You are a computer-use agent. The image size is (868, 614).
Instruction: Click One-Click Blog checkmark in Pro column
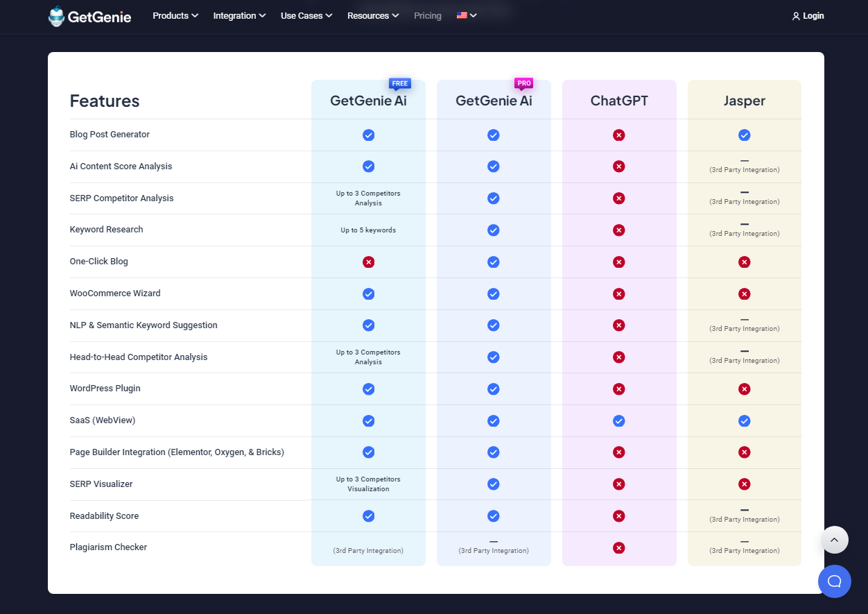pos(494,262)
